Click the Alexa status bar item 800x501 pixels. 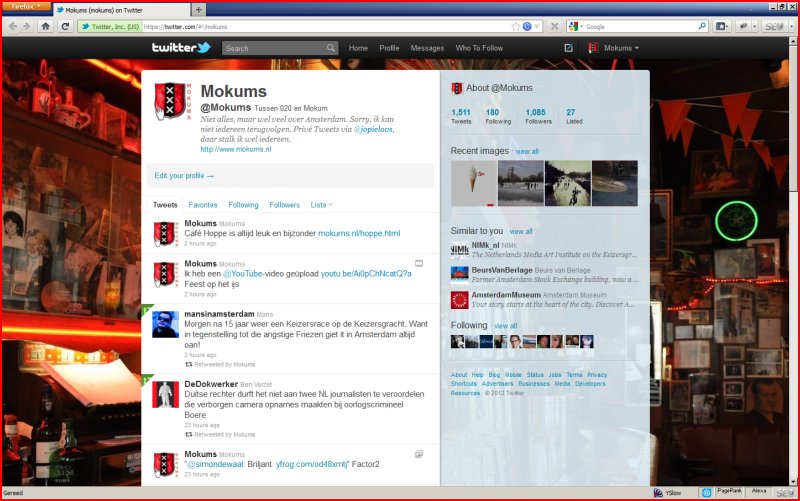(759, 491)
